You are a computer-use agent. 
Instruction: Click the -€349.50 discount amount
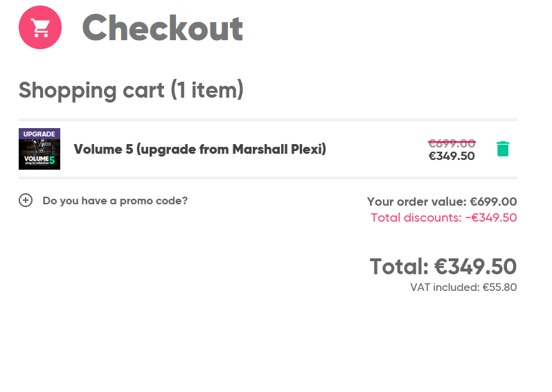click(491, 217)
